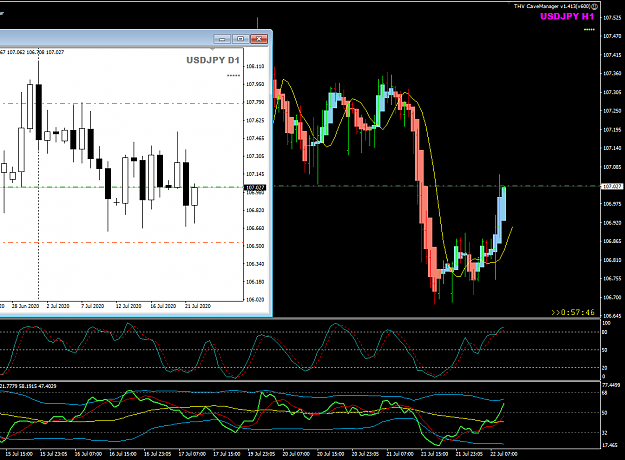Click 107.250 on the H1 price scale

[x=612, y=111]
